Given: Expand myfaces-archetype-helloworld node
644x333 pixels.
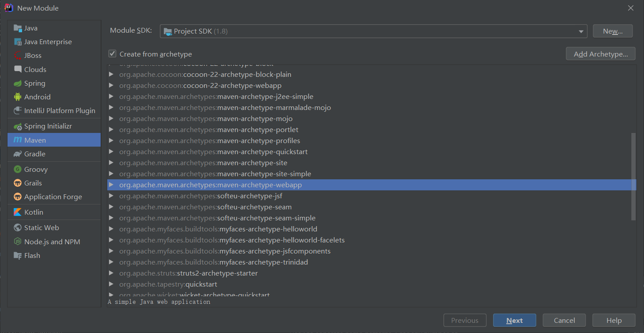Looking at the screenshot, I should click(x=111, y=229).
